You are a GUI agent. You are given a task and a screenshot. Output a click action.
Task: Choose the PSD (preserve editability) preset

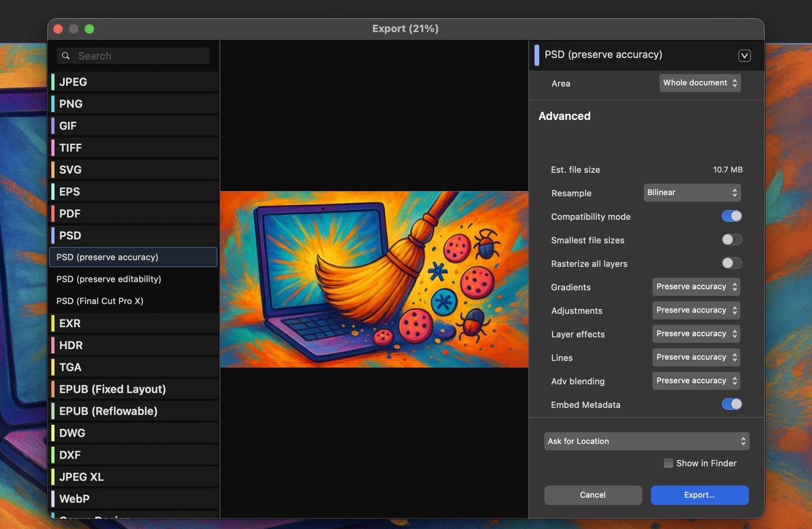coord(133,279)
